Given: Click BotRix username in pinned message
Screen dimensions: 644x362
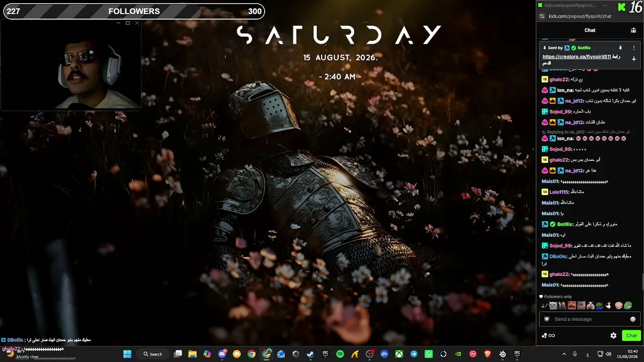Looking at the screenshot, I should tap(584, 48).
